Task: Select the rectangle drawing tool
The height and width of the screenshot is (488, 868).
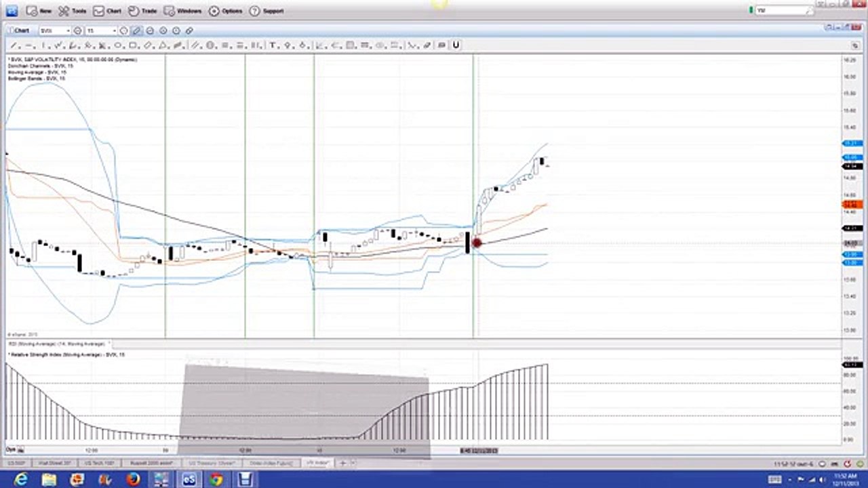Action: point(133,45)
